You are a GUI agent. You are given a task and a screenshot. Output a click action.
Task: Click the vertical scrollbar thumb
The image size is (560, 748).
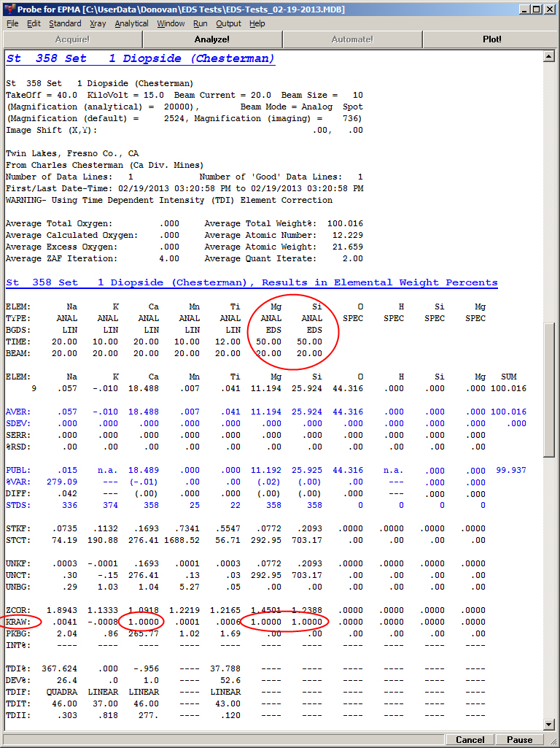(552, 390)
